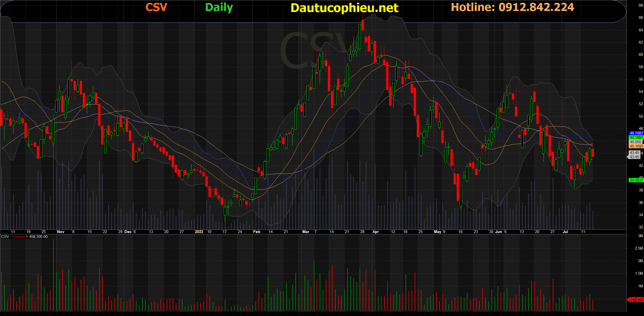The image size is (644, 316).
Task: Click the Feb label on date axis
Action: pyautogui.click(x=257, y=232)
